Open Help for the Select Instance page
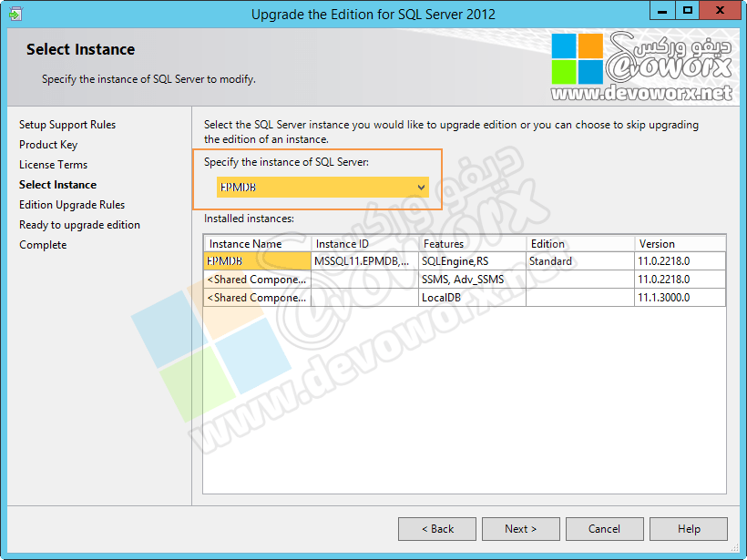 [x=688, y=528]
